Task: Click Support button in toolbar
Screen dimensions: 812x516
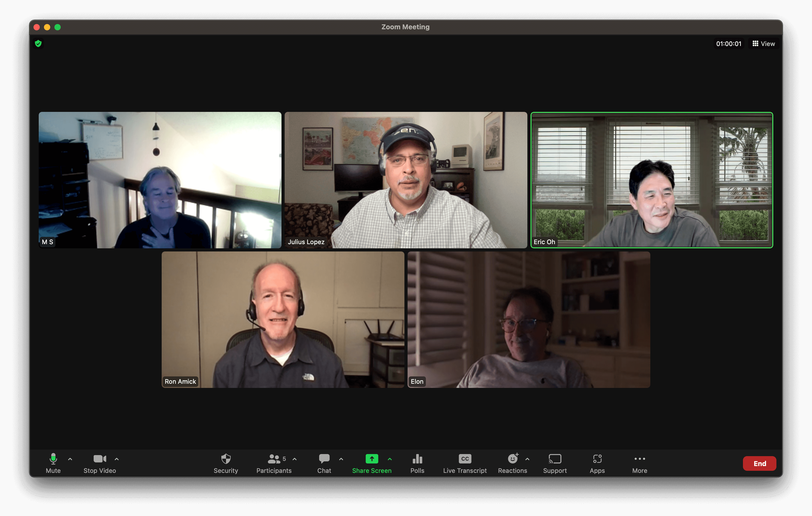Action: click(x=554, y=463)
